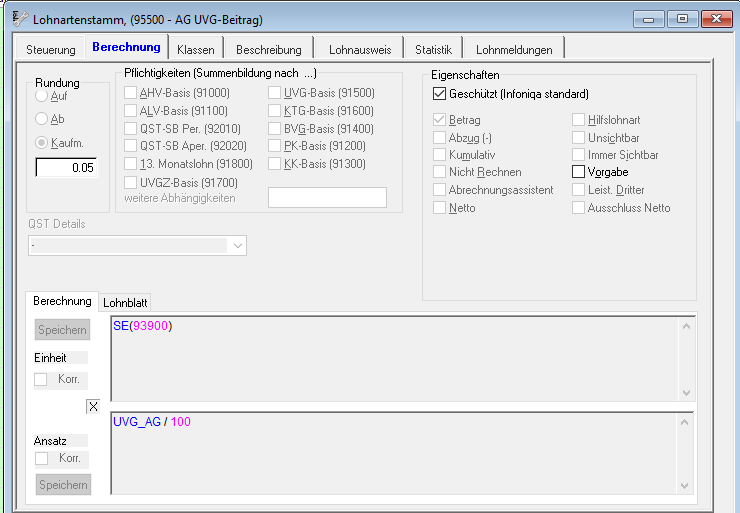Click the Lohnartenstamm window title icon

pos(20,19)
